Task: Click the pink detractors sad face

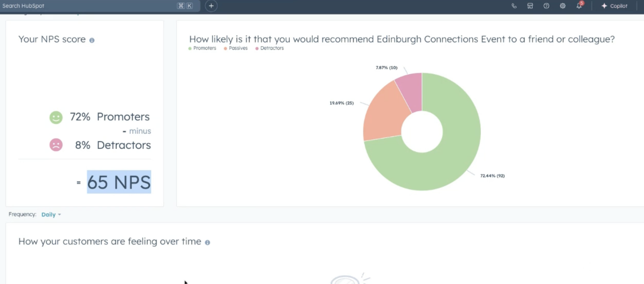Action: (56, 145)
